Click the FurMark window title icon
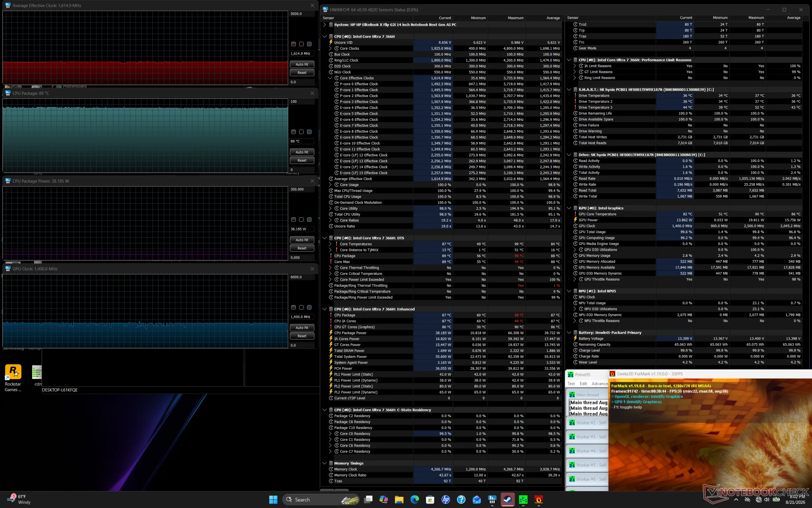This screenshot has width=812, height=508. 612,374
